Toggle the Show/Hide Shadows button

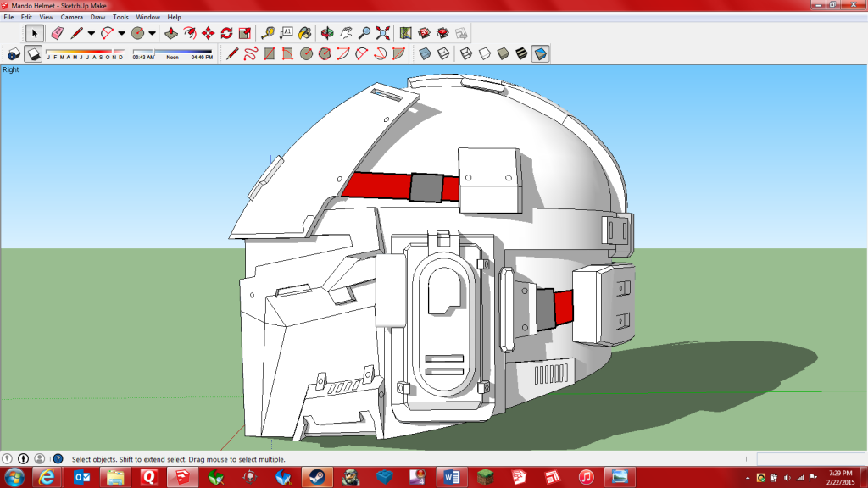coord(33,53)
